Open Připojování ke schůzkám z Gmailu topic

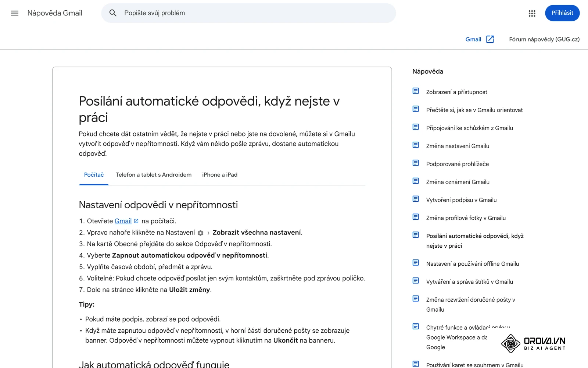(x=469, y=128)
